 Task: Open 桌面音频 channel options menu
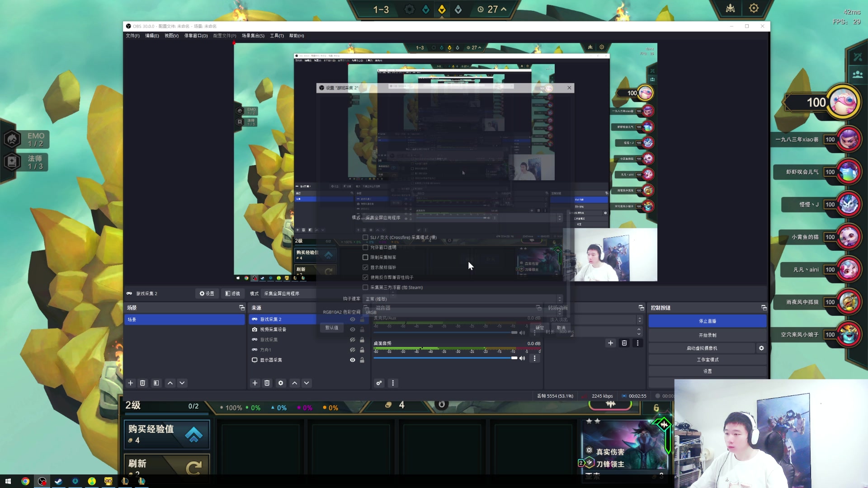point(535,358)
